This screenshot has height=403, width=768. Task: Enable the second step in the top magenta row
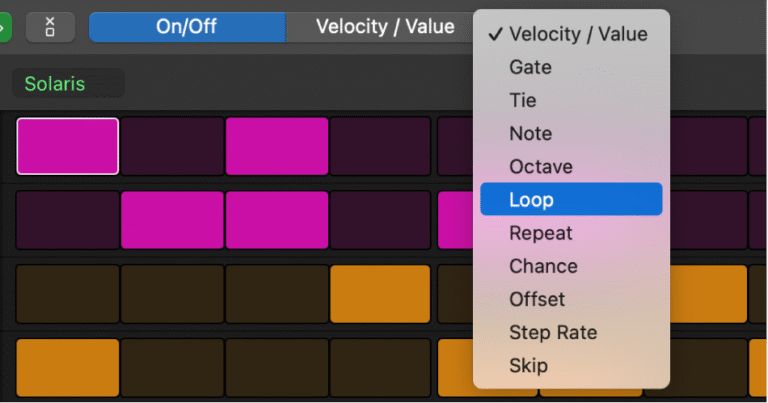point(172,146)
